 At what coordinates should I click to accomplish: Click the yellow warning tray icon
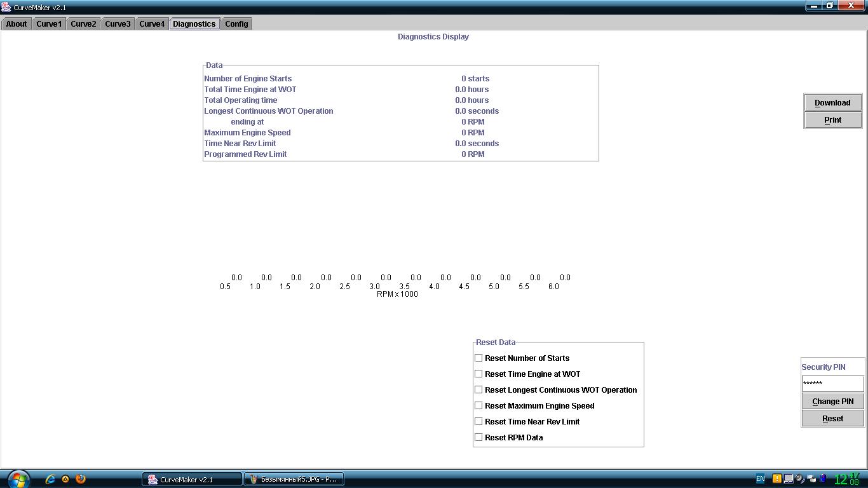point(776,479)
